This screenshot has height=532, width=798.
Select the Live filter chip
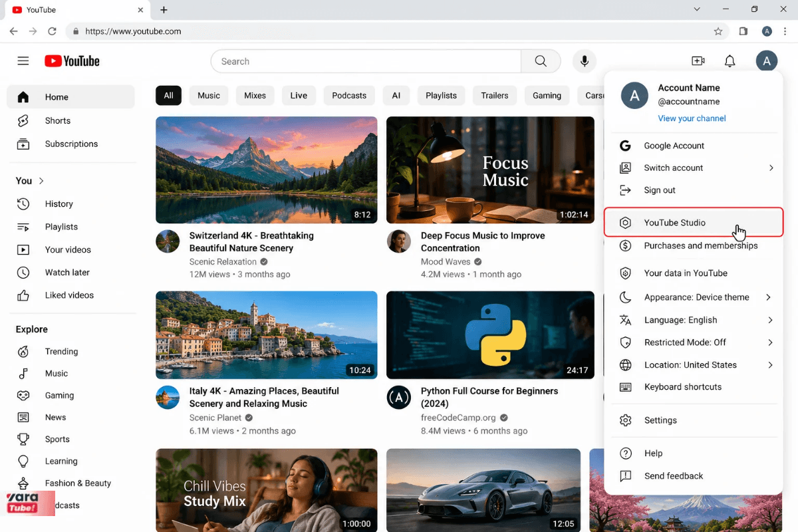[x=299, y=95]
